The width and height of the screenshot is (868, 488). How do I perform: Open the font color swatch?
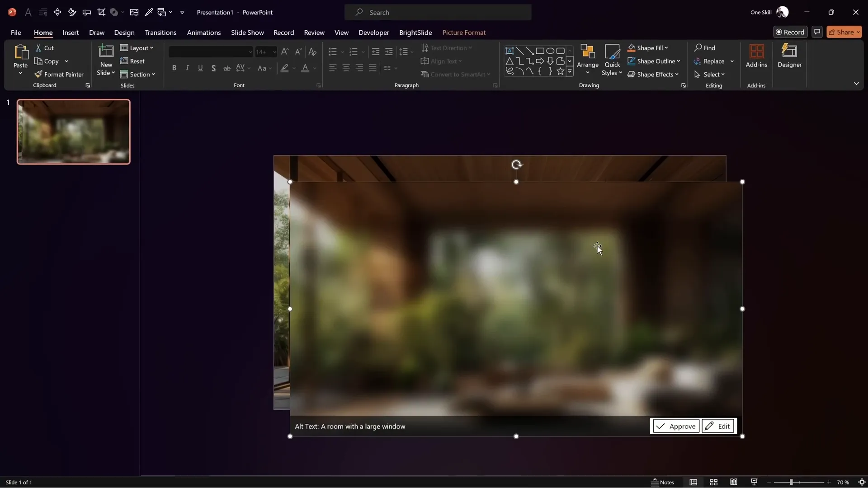tap(305, 68)
